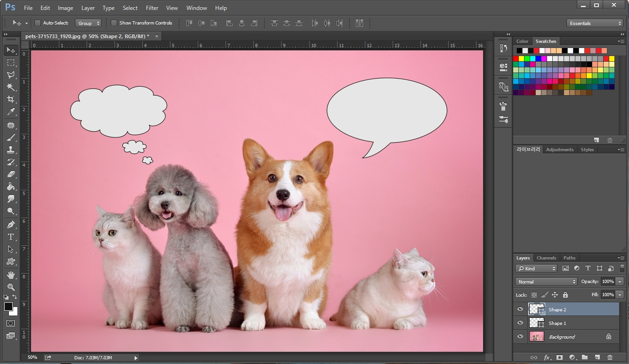Select the Zoom tool in toolbar

point(11,287)
